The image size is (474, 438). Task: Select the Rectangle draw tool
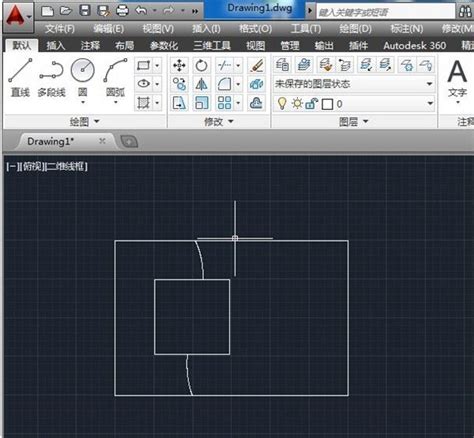click(x=143, y=65)
